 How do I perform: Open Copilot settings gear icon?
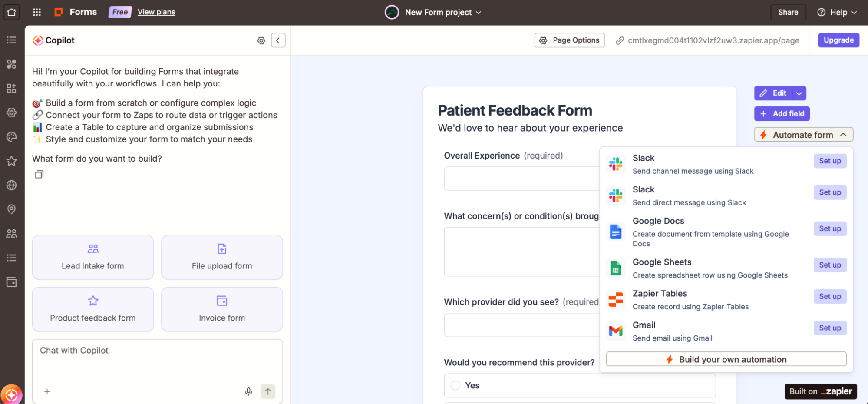pyautogui.click(x=261, y=40)
